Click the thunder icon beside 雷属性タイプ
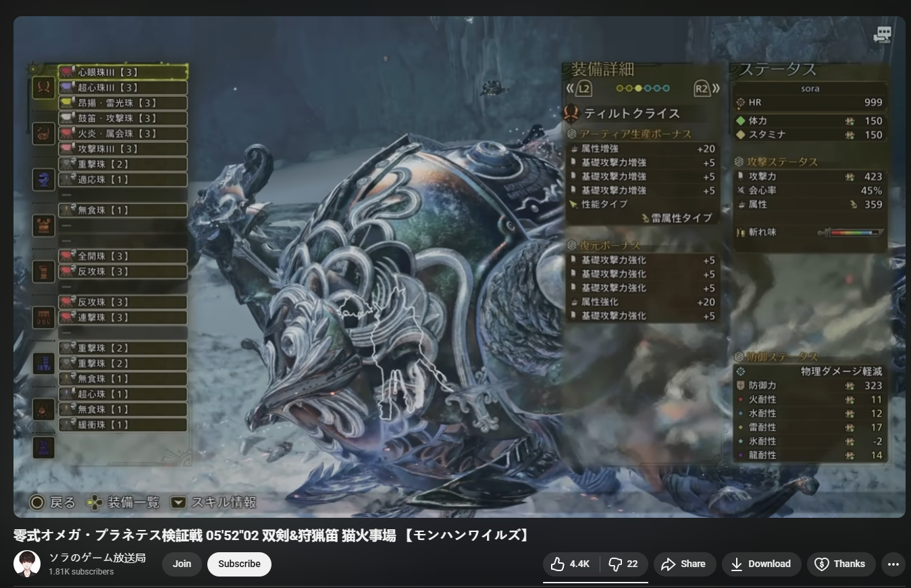Image resolution: width=911 pixels, height=588 pixels. [645, 218]
